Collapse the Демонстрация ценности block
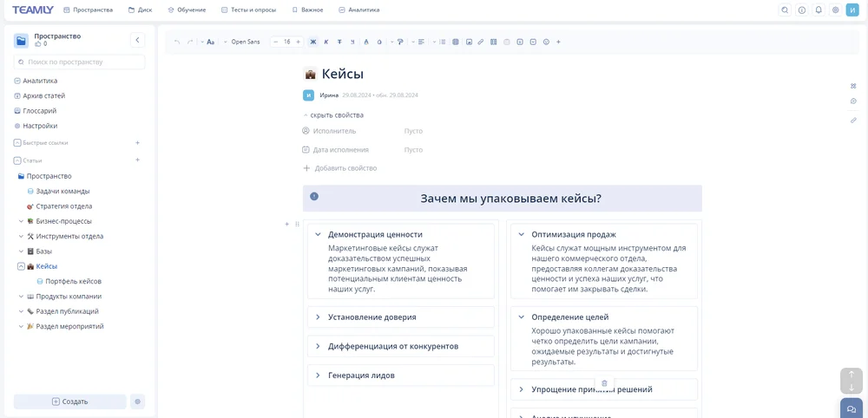 (x=319, y=234)
